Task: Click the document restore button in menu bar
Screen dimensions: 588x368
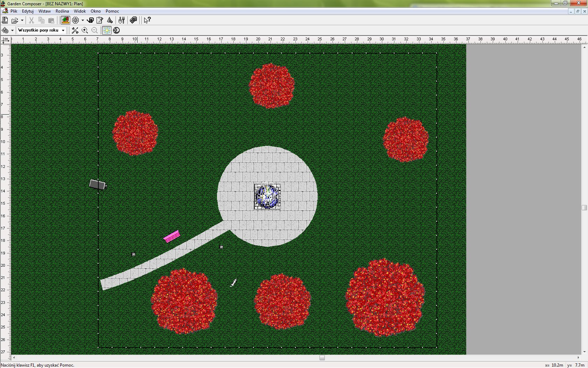Action: click(577, 11)
